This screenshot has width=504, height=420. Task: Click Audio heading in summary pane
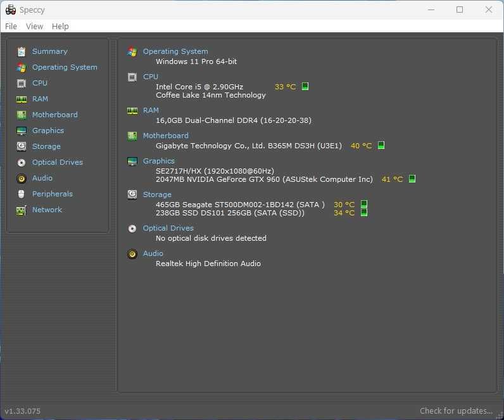tap(153, 253)
